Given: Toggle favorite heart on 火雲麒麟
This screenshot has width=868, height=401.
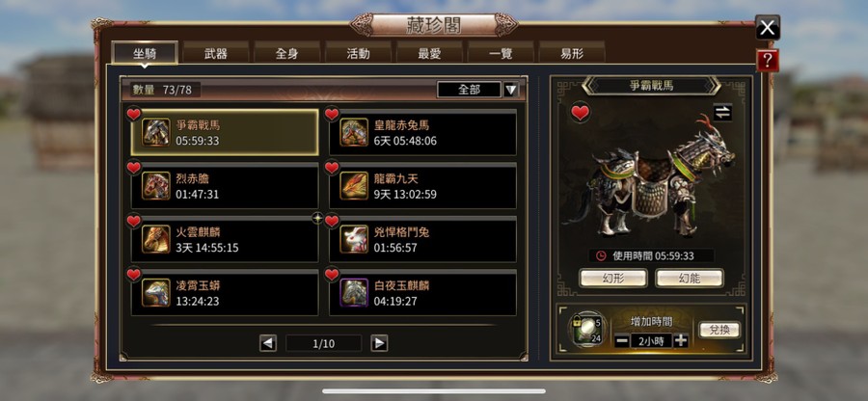Looking at the screenshot, I should point(134,222).
